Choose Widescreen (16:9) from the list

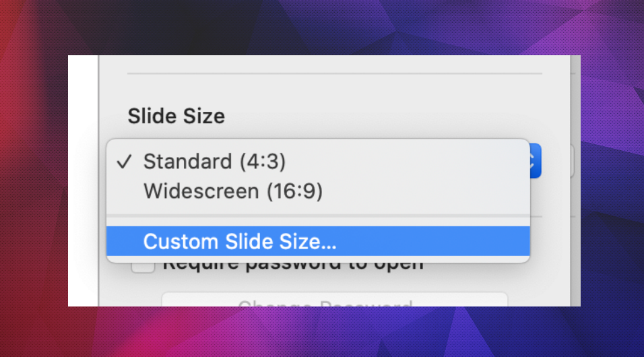(232, 192)
